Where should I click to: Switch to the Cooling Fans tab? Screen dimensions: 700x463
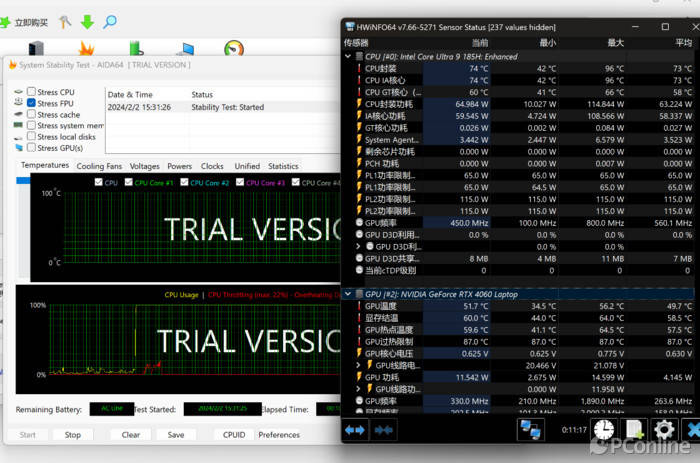tap(99, 166)
